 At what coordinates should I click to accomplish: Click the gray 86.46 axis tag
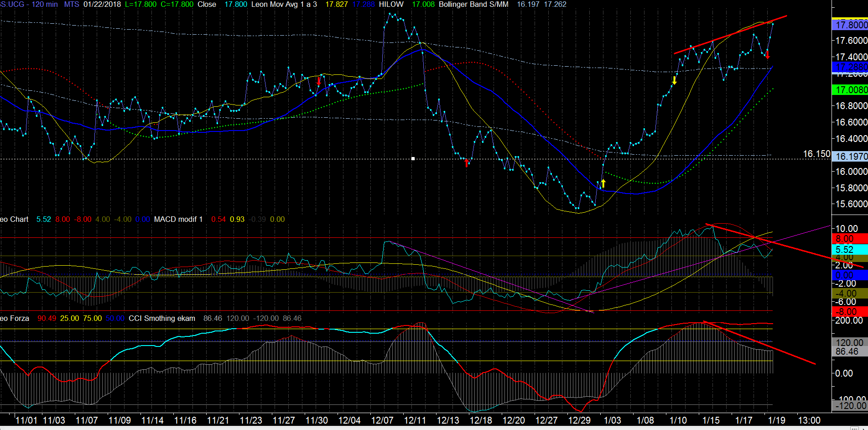[x=850, y=351]
